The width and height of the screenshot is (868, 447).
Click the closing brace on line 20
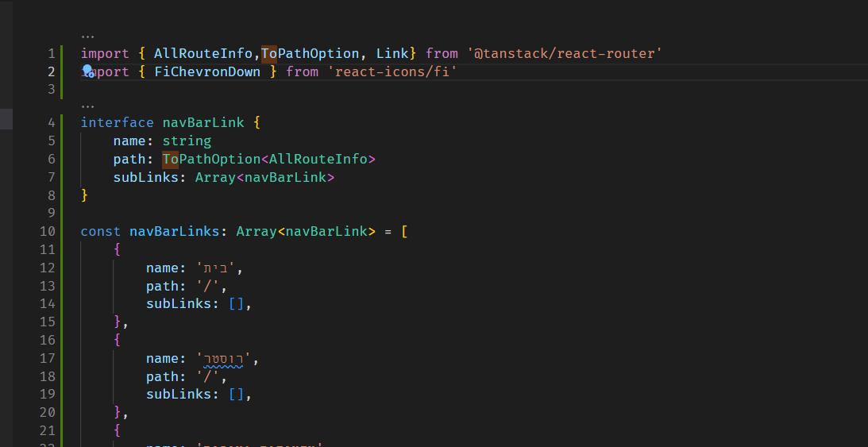[118, 412]
